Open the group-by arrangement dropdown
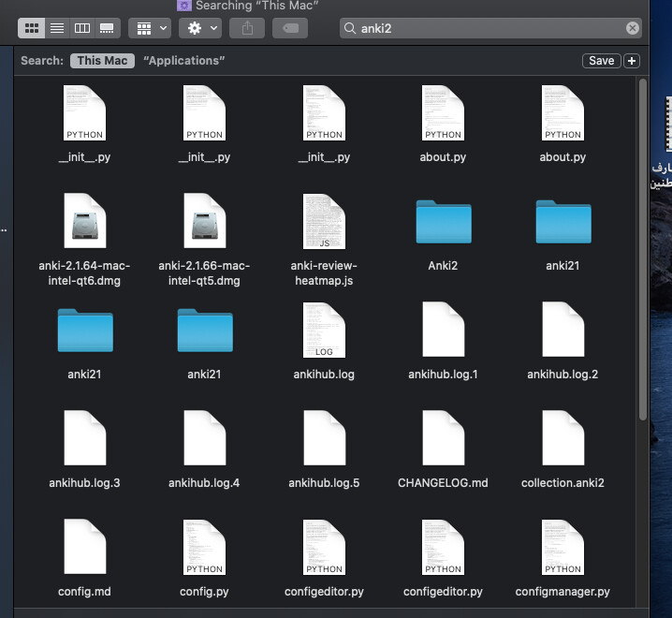Viewport: 672px width, 618px height. pos(150,28)
